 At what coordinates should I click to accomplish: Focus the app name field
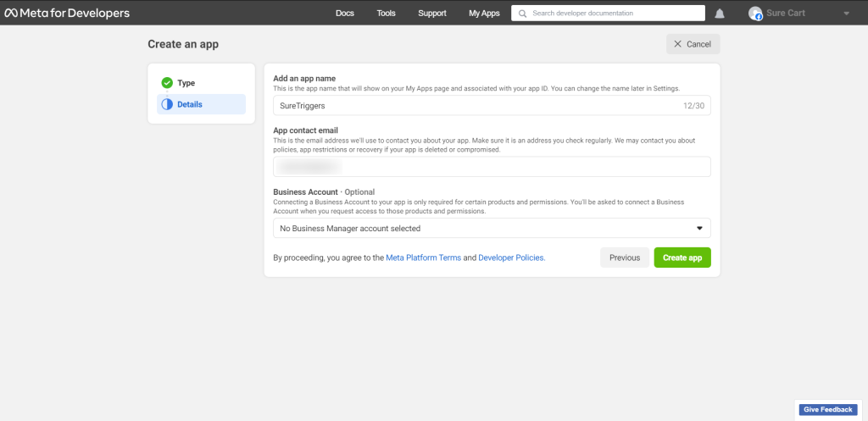pyautogui.click(x=492, y=105)
